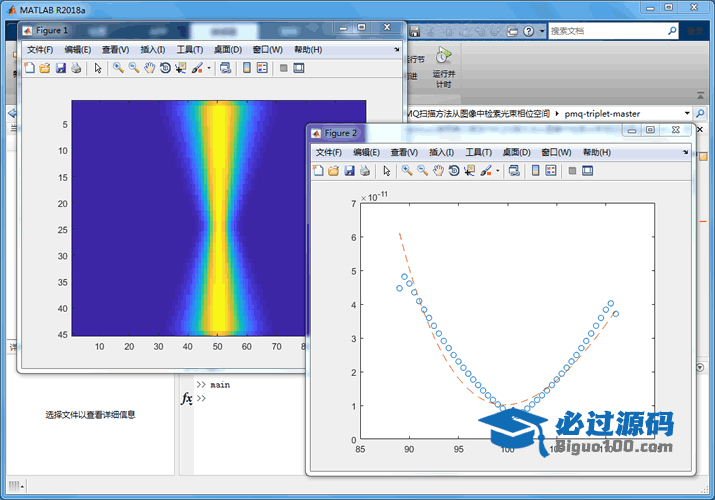This screenshot has width=715, height=500.
Task: Open 文件(F) menu in Figure 2
Action: coord(329,152)
